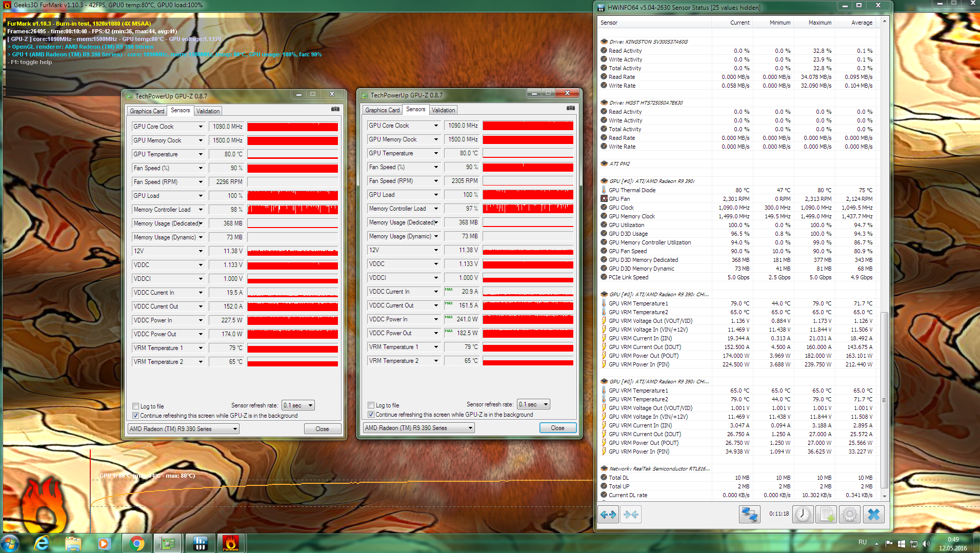Enable Log to file in right GPU-Z
The image size is (980, 553).
(371, 405)
